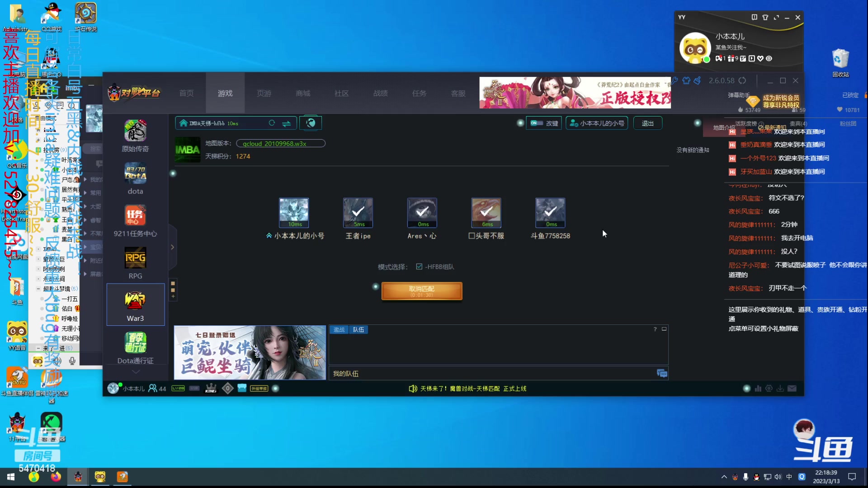The image size is (868, 488).
Task: Uncheck the -HFBB组队 mode checkbox
Action: [x=419, y=267]
